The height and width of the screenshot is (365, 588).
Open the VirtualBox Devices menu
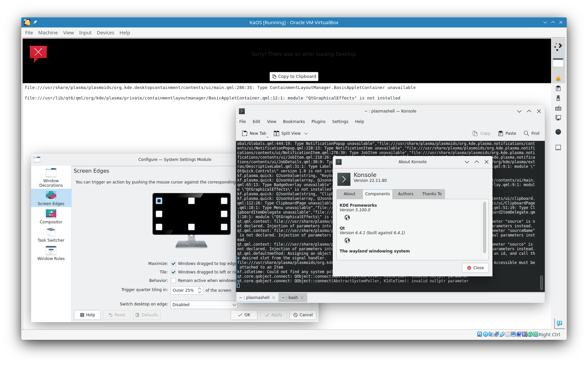tap(105, 33)
